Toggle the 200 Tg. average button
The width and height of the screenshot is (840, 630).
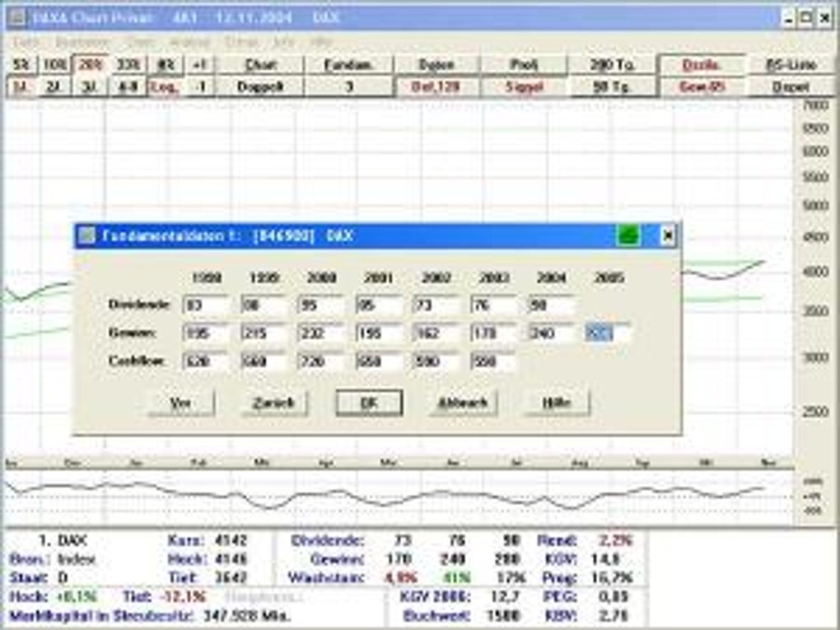611,65
